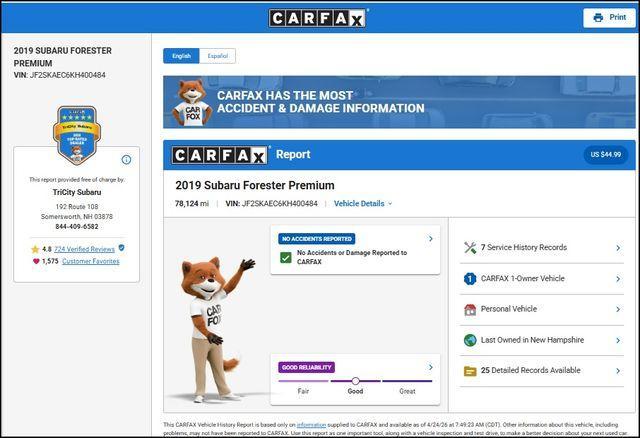640x438 pixels.
Task: Open Personal Vehicle row chevron
Action: [x=618, y=309]
